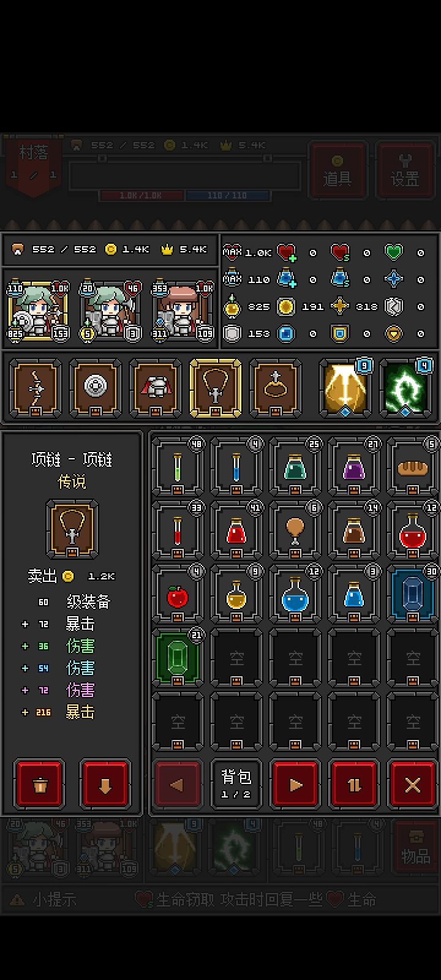Go to previous backpack page

tap(177, 785)
